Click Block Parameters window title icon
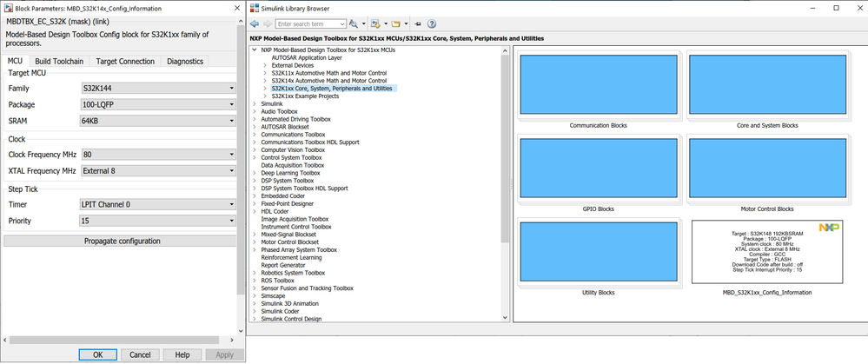This screenshot has width=868, height=364. 9,9
